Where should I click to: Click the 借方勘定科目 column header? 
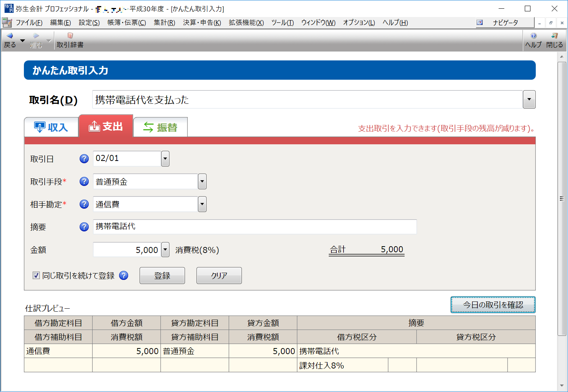click(x=58, y=323)
